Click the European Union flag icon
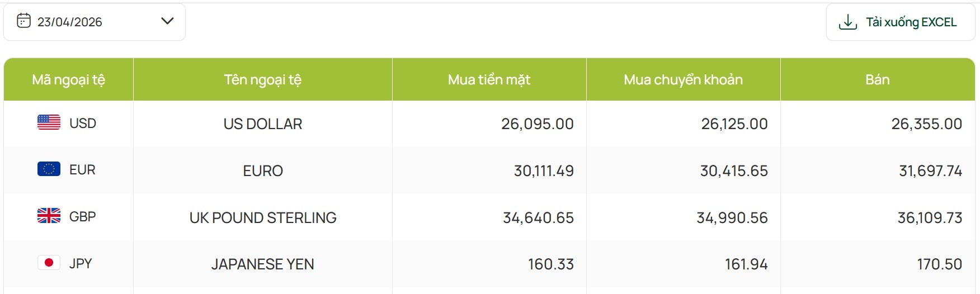 pos(49,169)
